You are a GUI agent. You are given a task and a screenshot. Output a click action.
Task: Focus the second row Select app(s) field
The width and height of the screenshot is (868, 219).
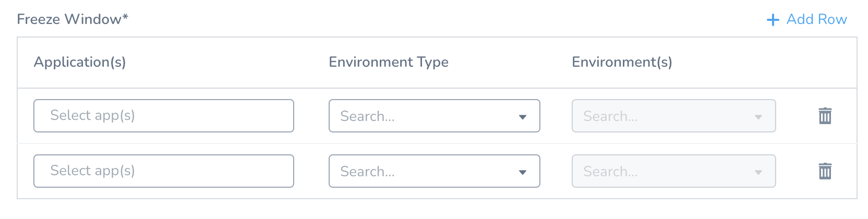pyautogui.click(x=164, y=171)
